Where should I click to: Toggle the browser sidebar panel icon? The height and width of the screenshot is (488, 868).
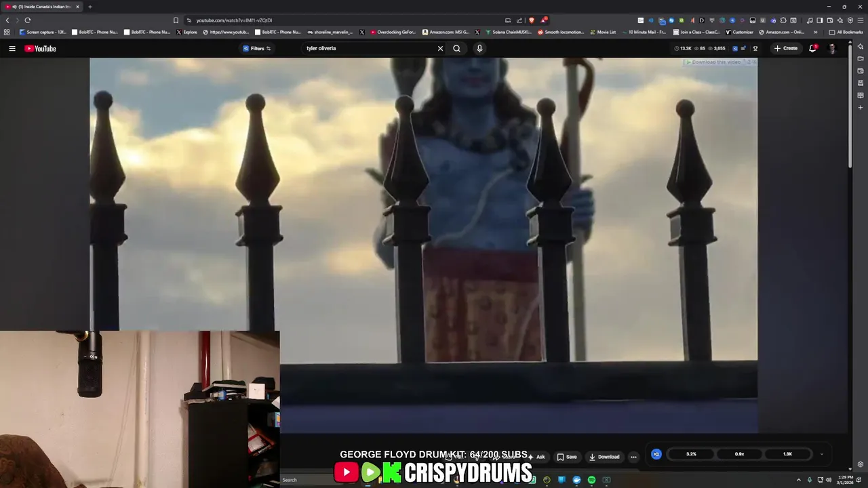819,20
